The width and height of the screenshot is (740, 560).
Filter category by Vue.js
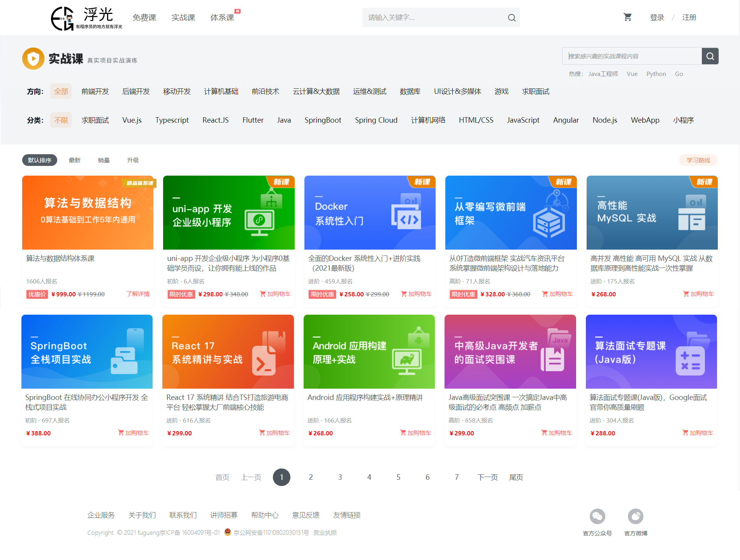132,120
